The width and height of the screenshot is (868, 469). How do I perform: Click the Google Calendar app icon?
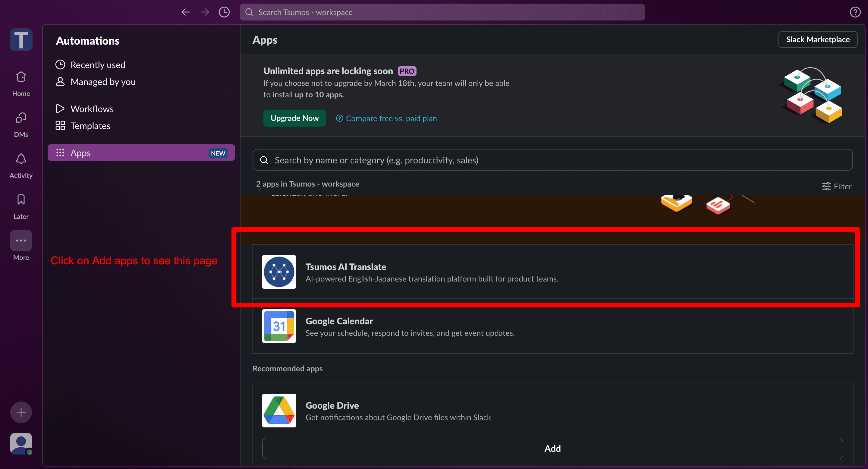[x=279, y=326]
